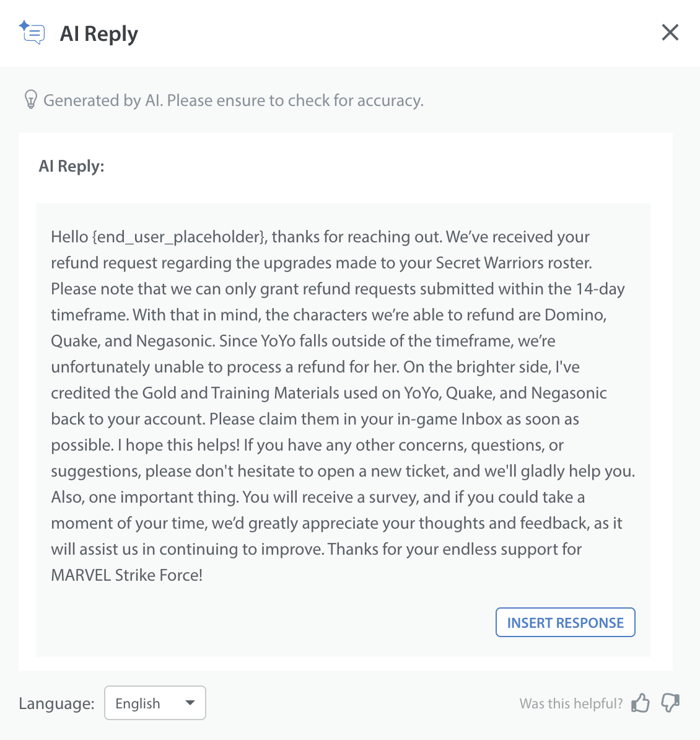This screenshot has width=700, height=740.
Task: Click the Language dropdown arrow
Action: (190, 703)
